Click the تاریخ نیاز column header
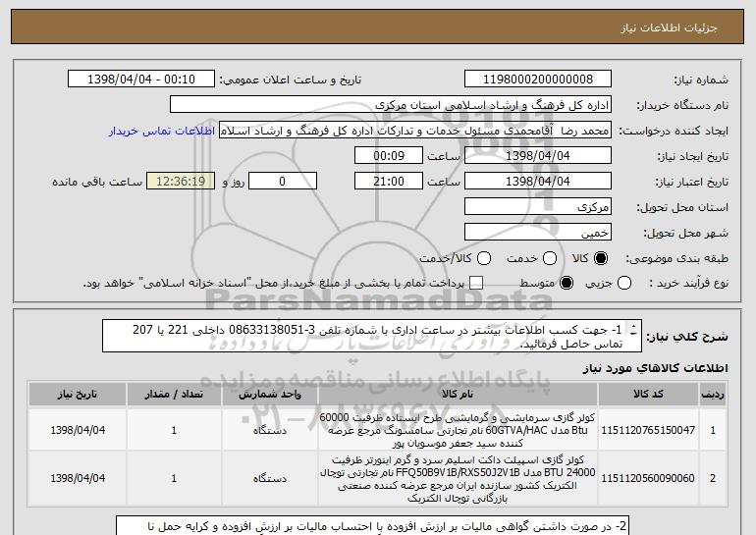This screenshot has height=535, width=756. (78, 395)
